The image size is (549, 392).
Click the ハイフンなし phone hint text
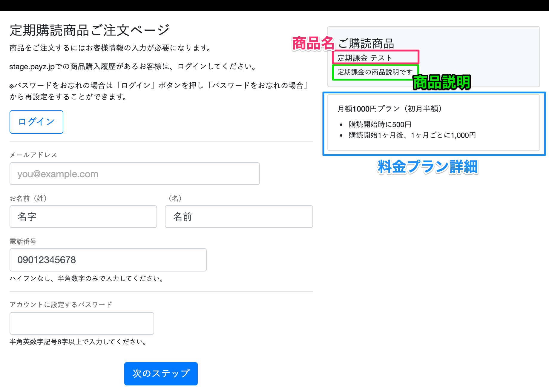pyautogui.click(x=87, y=279)
